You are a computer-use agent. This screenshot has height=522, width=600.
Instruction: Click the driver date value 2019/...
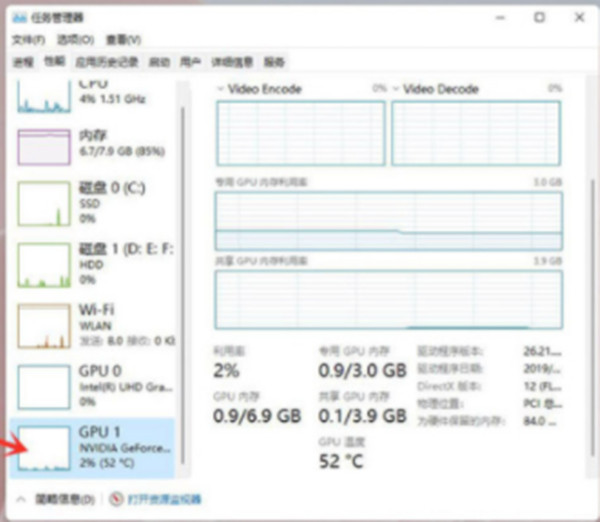point(542,369)
